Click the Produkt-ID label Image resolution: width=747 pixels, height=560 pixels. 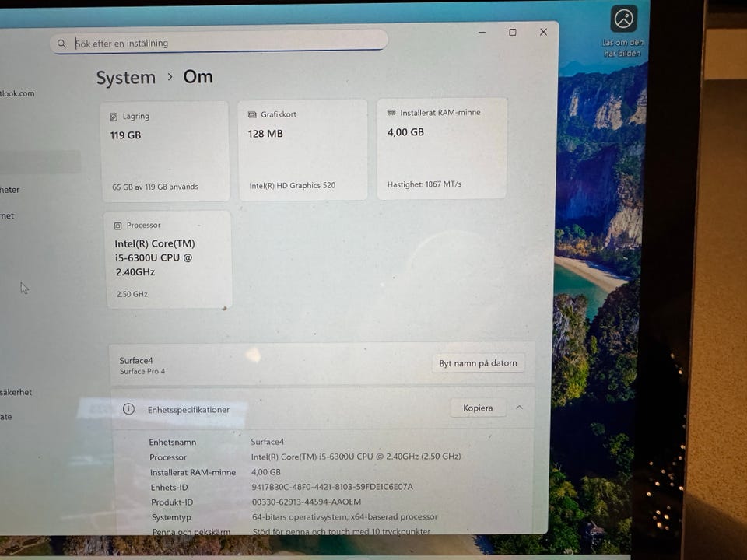(x=172, y=502)
